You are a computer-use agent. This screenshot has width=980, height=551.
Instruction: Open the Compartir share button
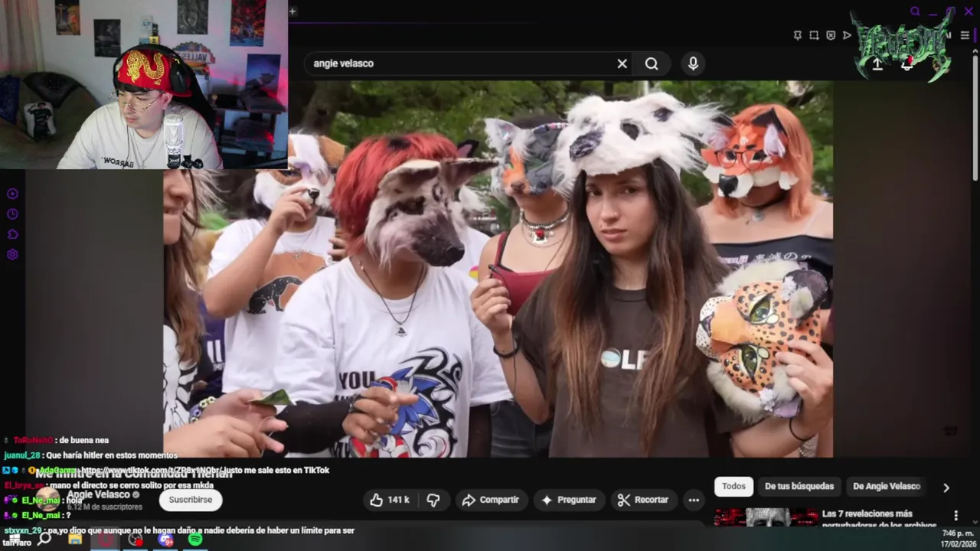click(491, 500)
